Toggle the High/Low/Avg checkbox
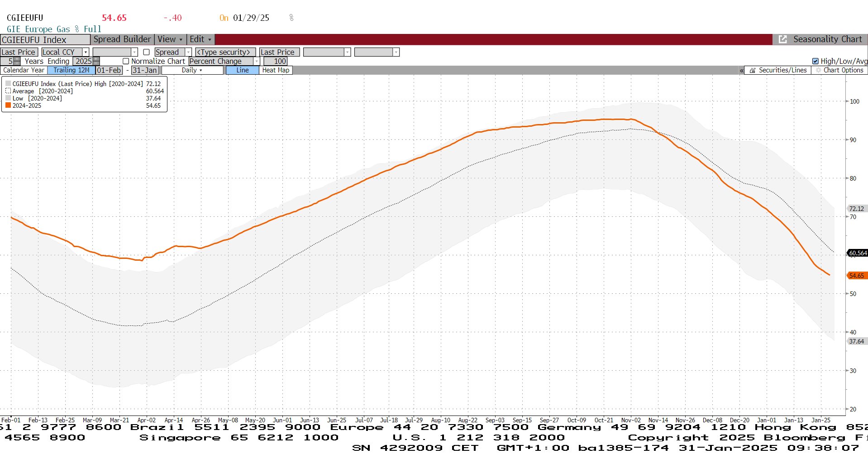The width and height of the screenshot is (868, 473). pyautogui.click(x=816, y=61)
